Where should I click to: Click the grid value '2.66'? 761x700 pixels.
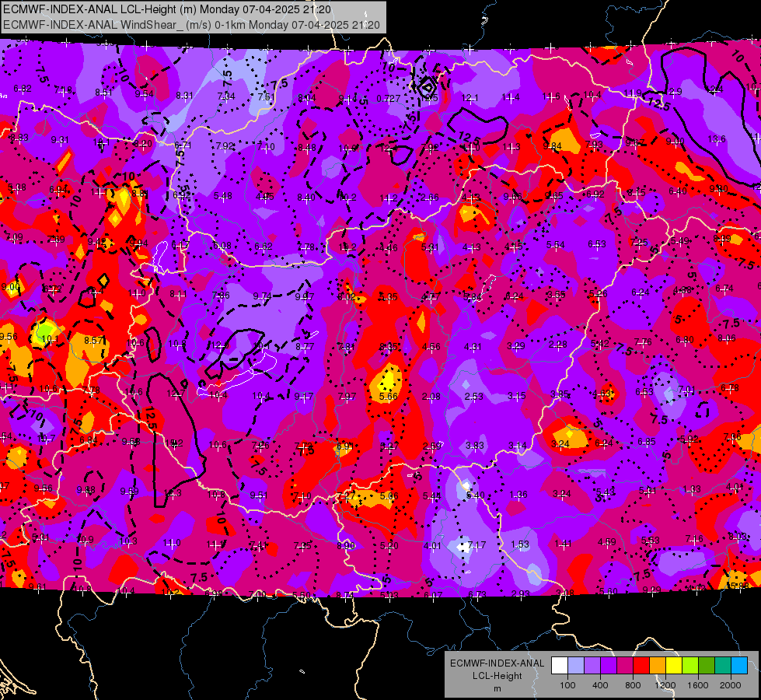(x=430, y=198)
